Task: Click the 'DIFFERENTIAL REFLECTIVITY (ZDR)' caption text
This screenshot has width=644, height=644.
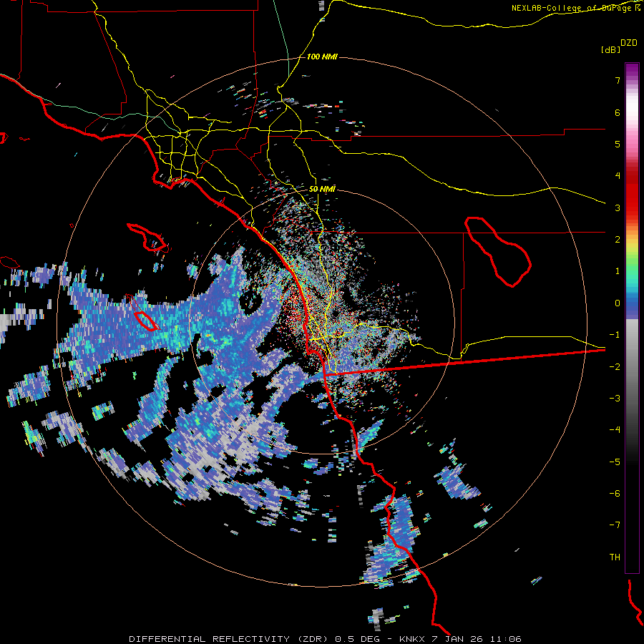Action: (228, 639)
